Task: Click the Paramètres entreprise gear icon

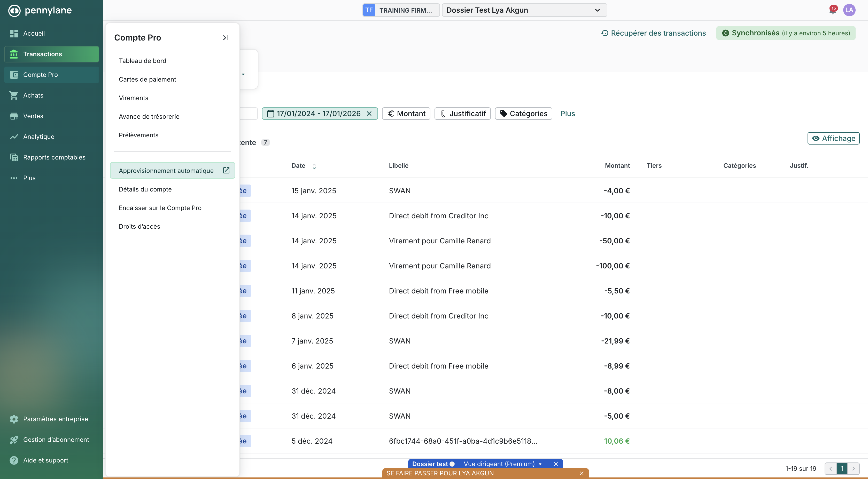Action: [x=14, y=419]
